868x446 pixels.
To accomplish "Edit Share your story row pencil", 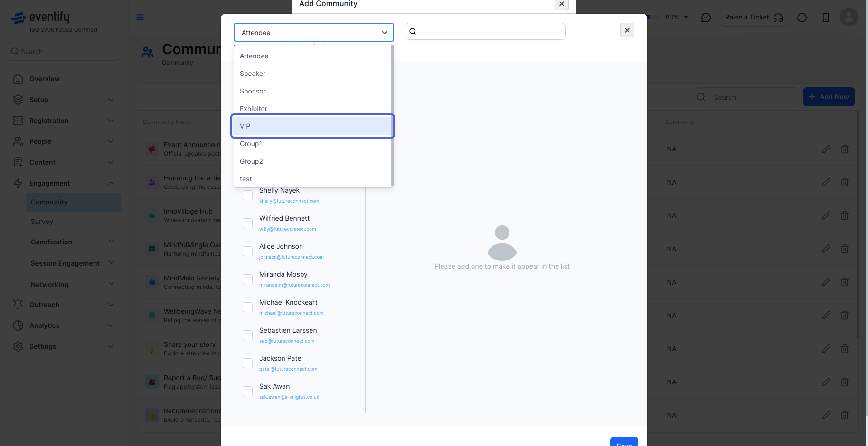I will (x=826, y=349).
